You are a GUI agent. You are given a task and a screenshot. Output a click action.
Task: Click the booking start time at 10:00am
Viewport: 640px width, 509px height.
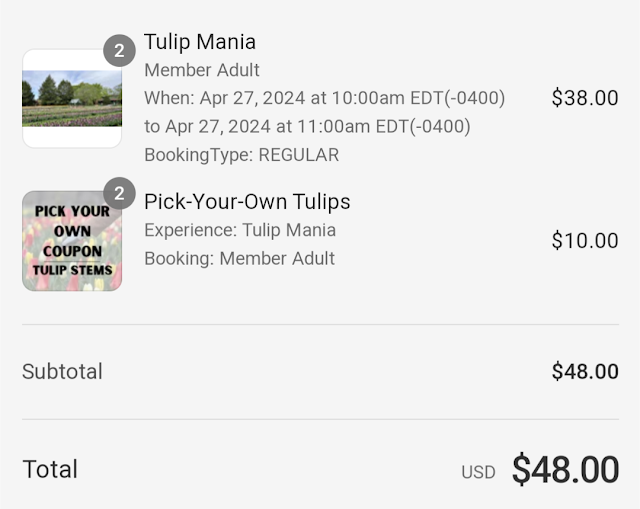(324, 98)
